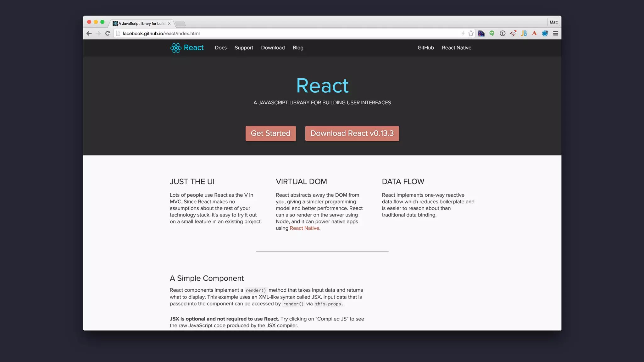The width and height of the screenshot is (644, 362).
Task: Reload the page with the refresh icon
Action: (x=108, y=33)
